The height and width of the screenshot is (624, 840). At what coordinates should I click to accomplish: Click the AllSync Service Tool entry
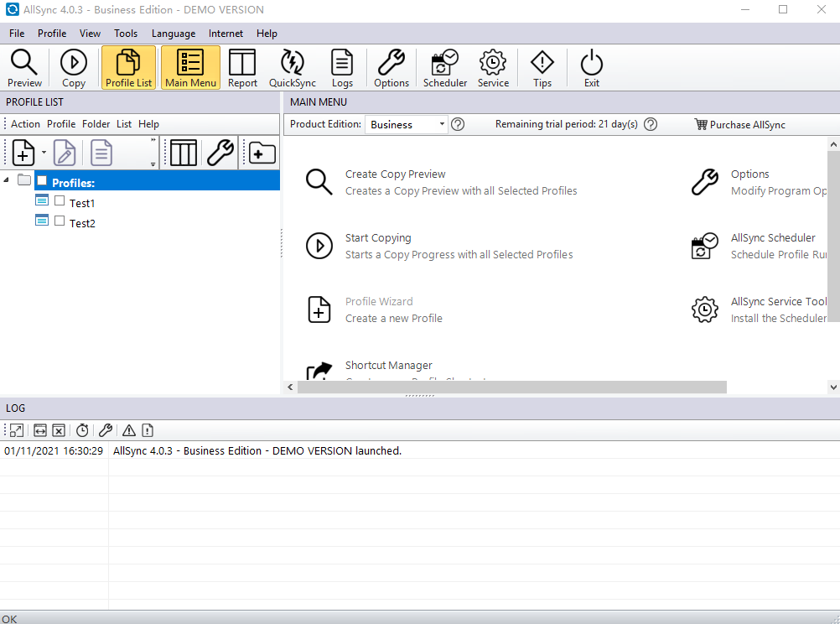coord(759,309)
